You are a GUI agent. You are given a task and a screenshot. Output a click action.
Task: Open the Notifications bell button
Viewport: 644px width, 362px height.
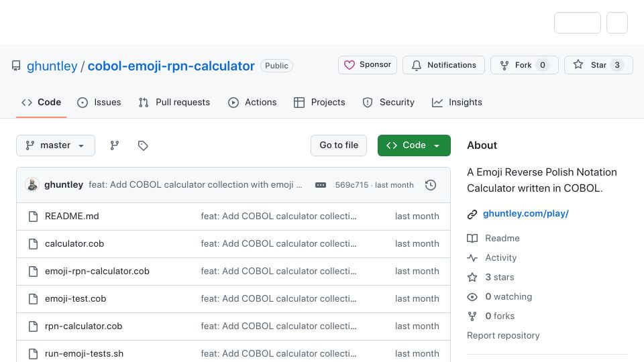[x=443, y=65]
